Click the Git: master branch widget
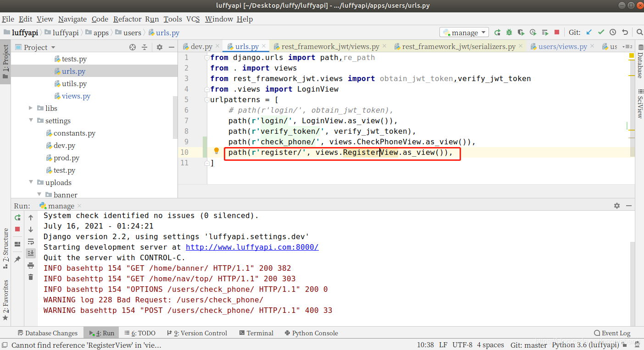The width and height of the screenshot is (644, 350). point(529,345)
